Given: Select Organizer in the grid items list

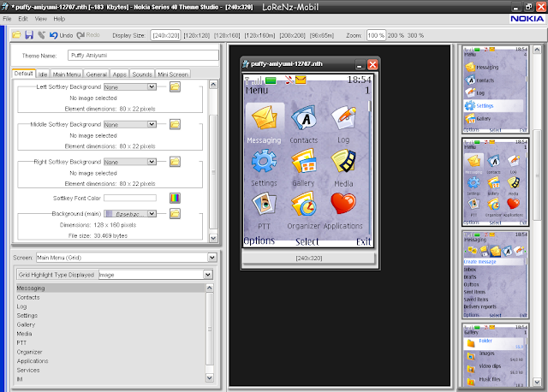Looking at the screenshot, I should [x=32, y=351].
